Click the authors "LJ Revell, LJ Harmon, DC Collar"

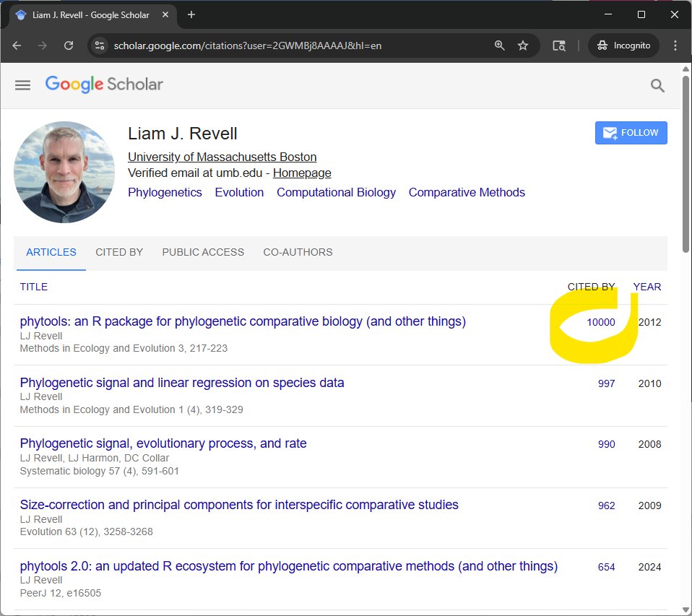click(x=95, y=458)
